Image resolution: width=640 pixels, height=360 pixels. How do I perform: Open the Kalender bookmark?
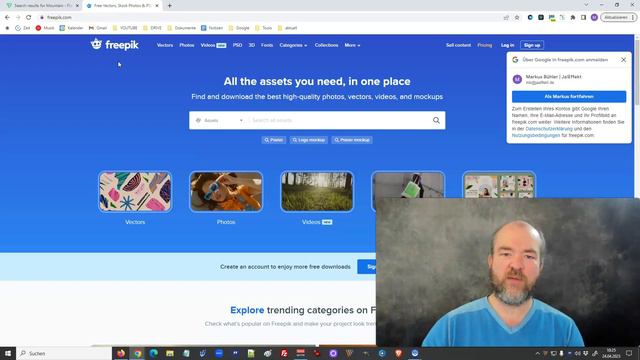(71, 28)
